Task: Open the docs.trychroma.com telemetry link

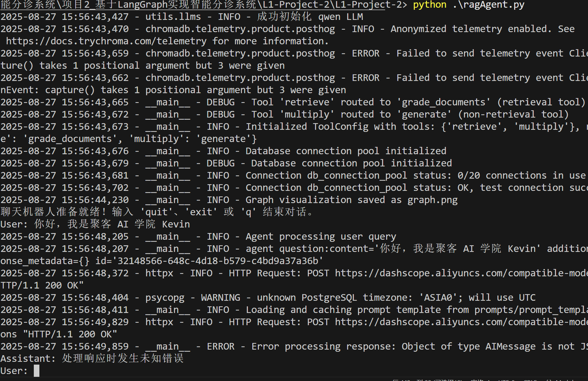Action: [x=106, y=41]
